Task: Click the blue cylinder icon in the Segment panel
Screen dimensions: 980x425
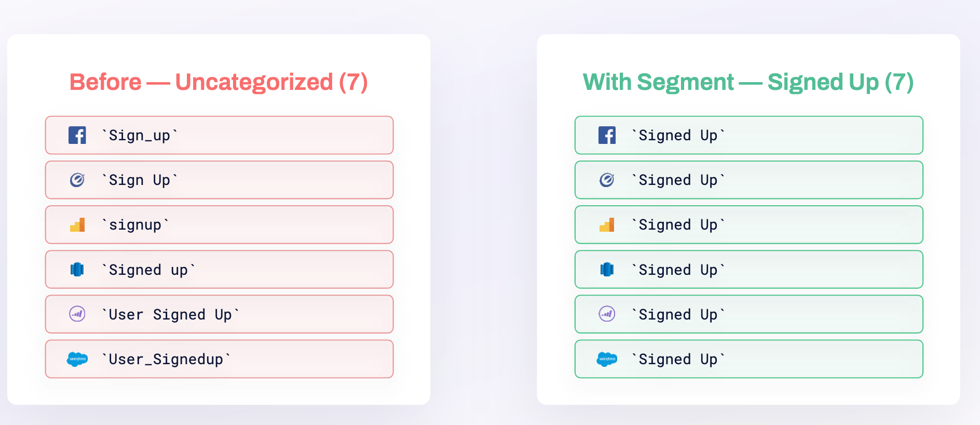Action: (x=607, y=270)
